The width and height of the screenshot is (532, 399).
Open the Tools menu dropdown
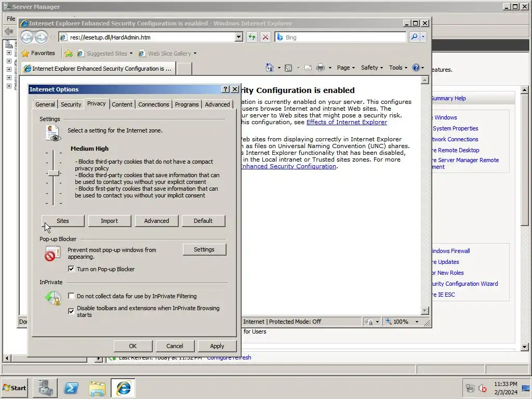click(x=398, y=68)
